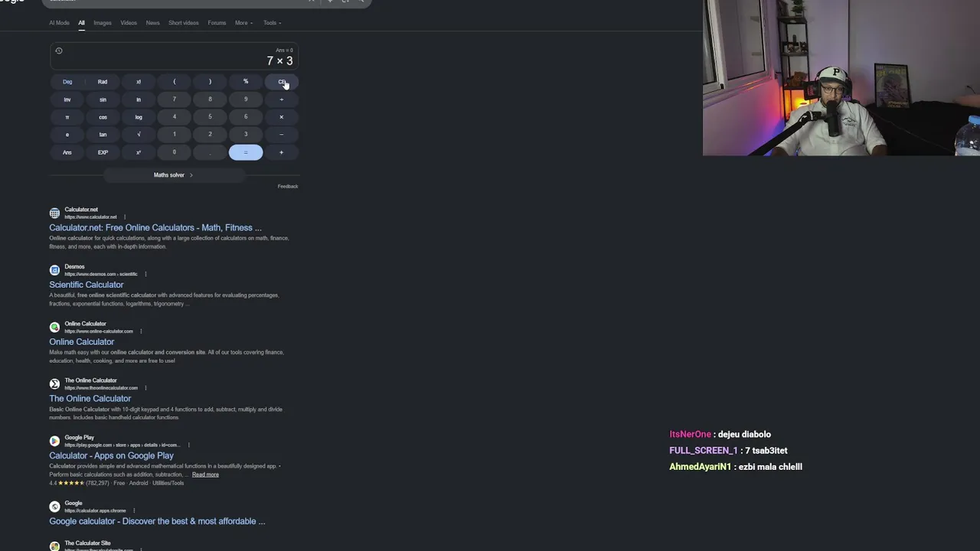The width and height of the screenshot is (980, 551).
Task: Open Google calculator - Discover the best link
Action: tap(157, 521)
